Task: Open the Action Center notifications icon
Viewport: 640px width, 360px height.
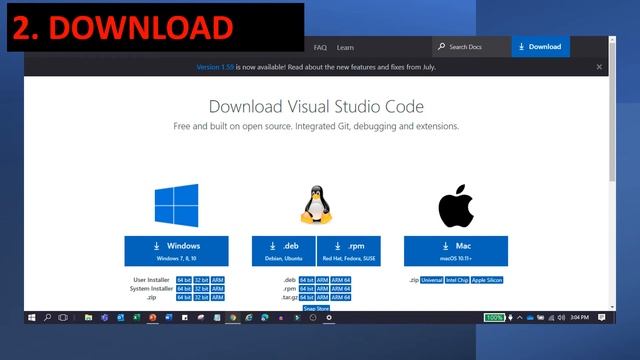Action: pos(602,318)
